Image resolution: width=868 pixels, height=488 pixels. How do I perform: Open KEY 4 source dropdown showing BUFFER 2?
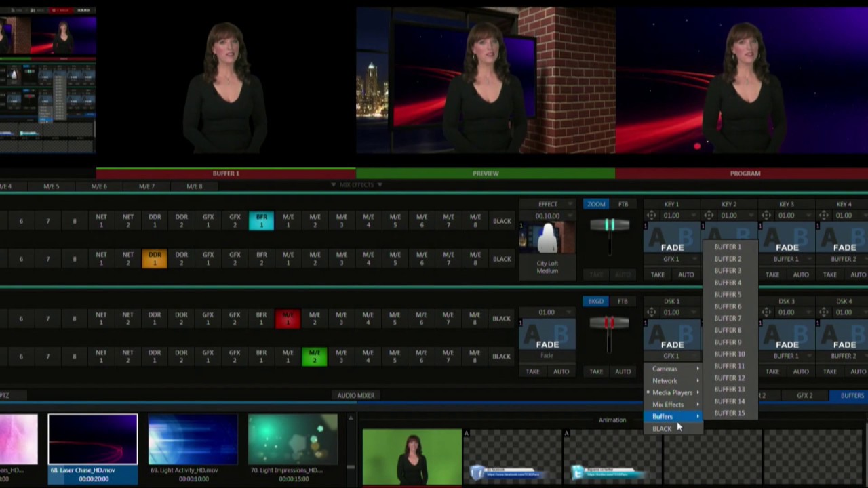[844, 259]
